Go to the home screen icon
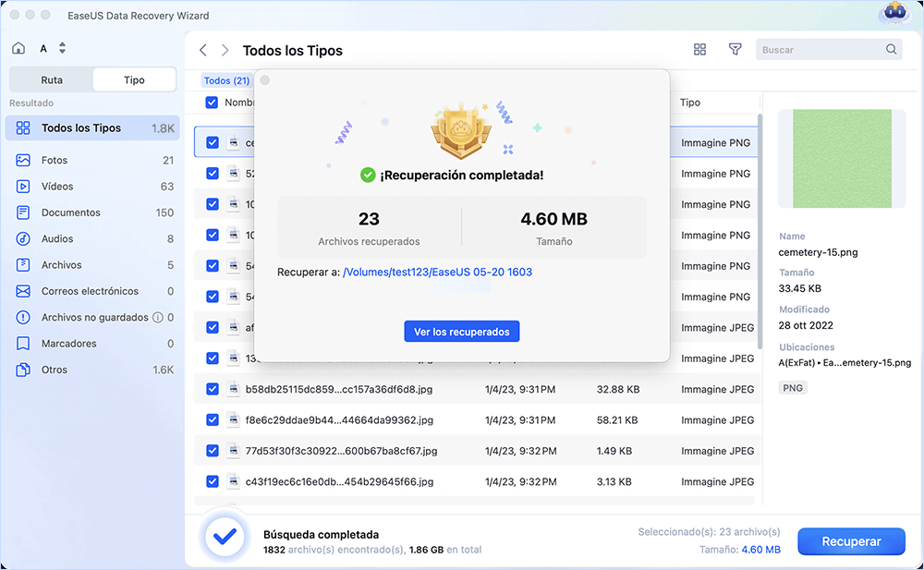The image size is (924, 570). tap(18, 48)
